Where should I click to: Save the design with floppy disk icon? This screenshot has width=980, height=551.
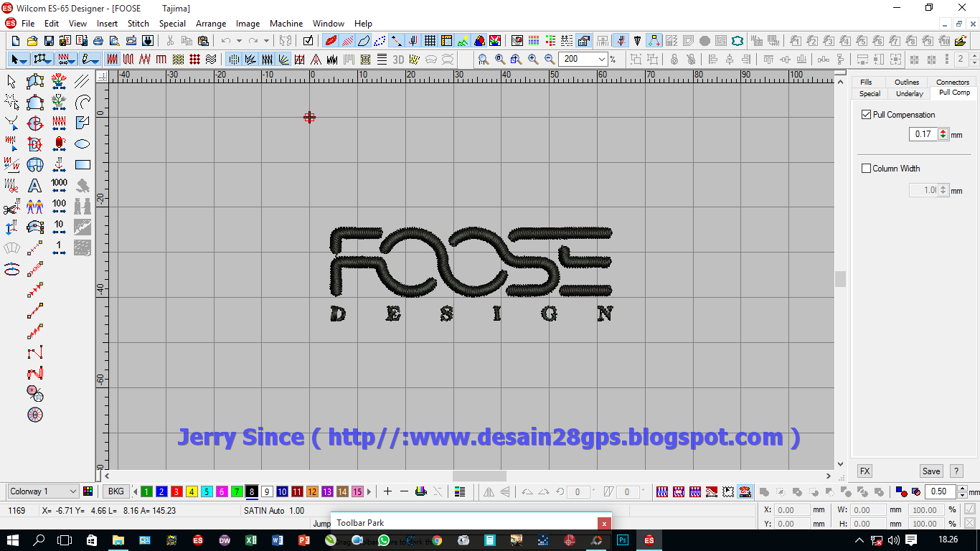coord(48,41)
